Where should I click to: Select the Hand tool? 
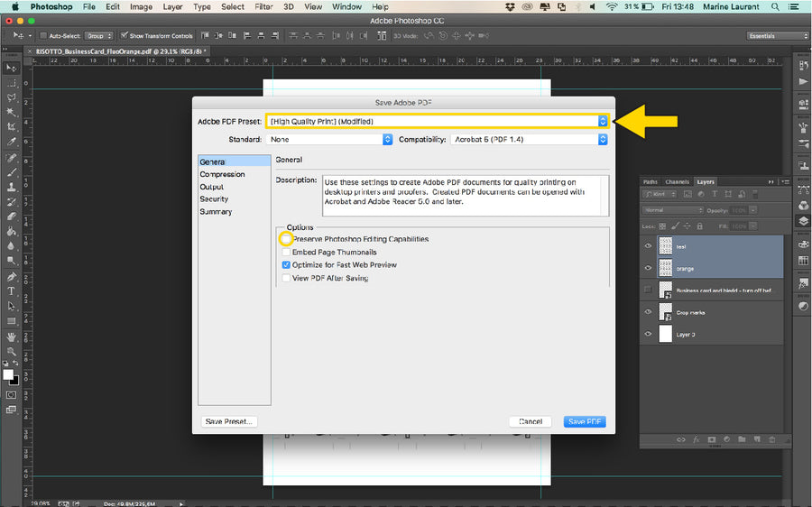point(11,337)
